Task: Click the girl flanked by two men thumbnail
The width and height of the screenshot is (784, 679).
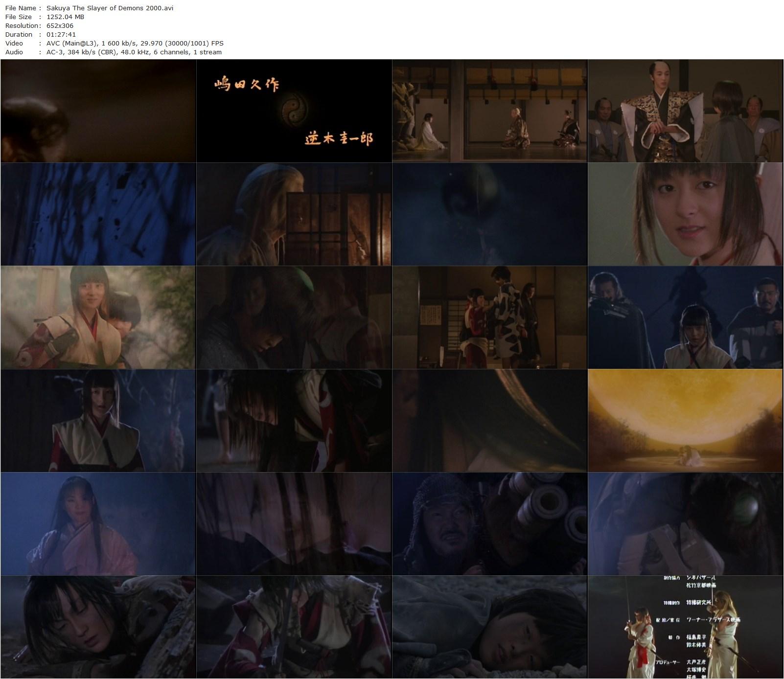Action: pyautogui.click(x=685, y=317)
